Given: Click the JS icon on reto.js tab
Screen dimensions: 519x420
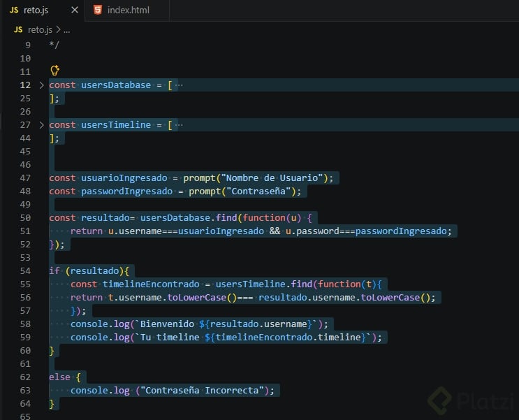Looking at the screenshot, I should tap(14, 10).
